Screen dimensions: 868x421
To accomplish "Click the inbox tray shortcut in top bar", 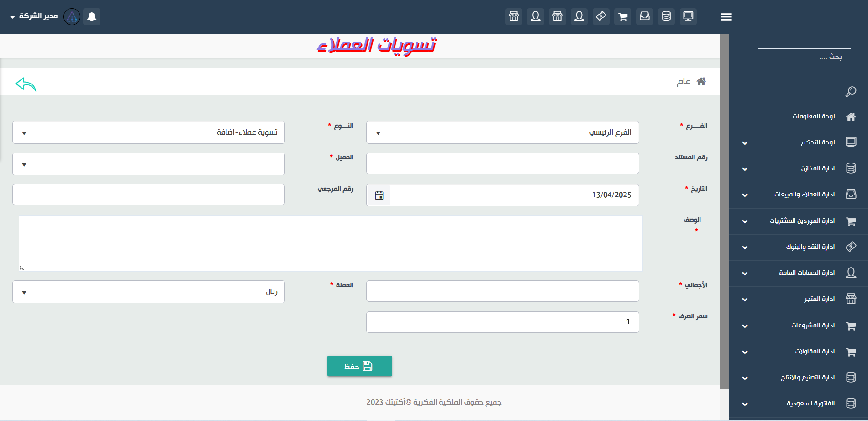I will click(x=644, y=16).
